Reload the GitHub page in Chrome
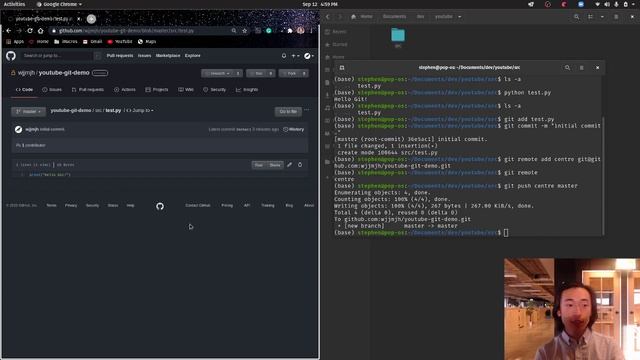The height and width of the screenshot is (360, 640). point(30,31)
